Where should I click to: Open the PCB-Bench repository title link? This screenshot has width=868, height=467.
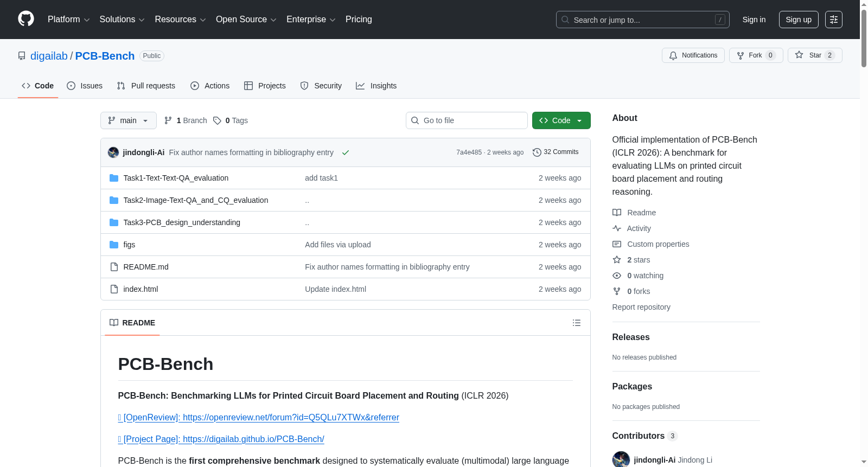tap(105, 56)
